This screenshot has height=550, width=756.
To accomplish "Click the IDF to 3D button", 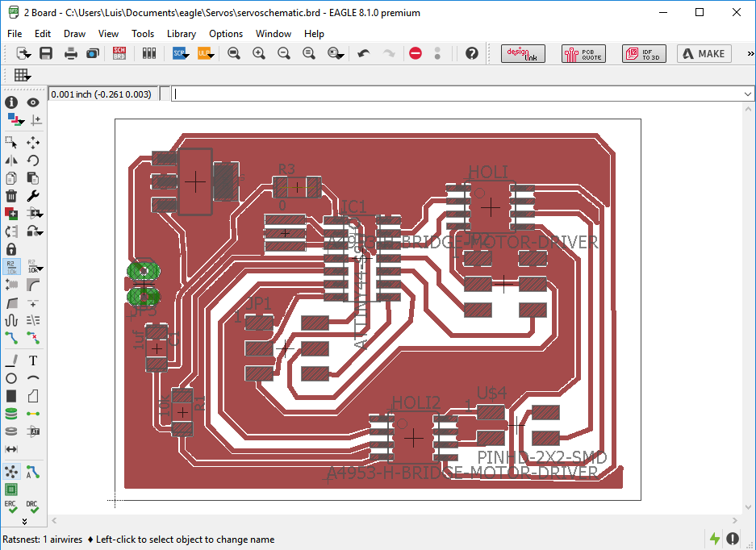I will point(644,53).
